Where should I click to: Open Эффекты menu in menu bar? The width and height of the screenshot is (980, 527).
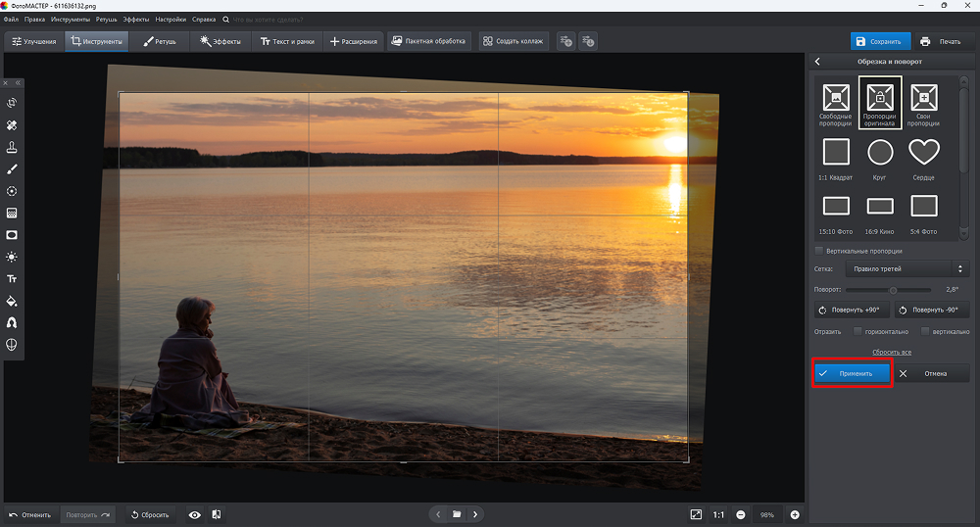[135, 20]
